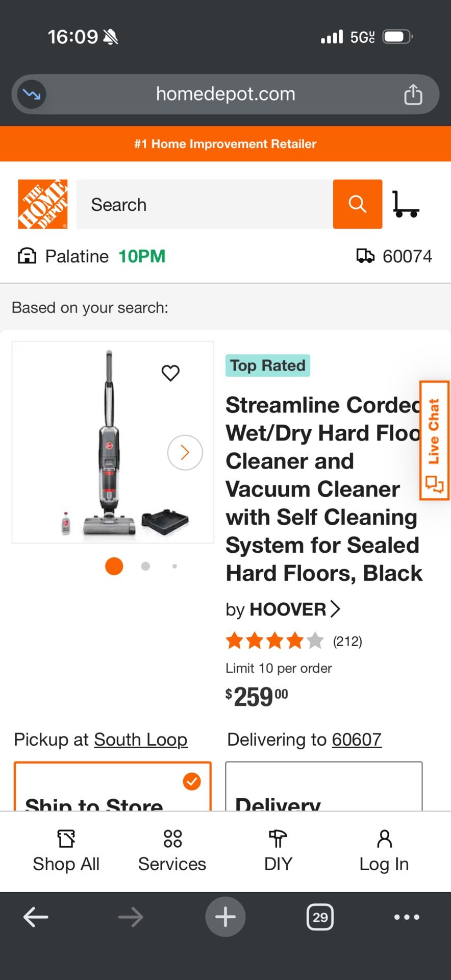Open the browser more options menu
451x980 pixels.
407,917
